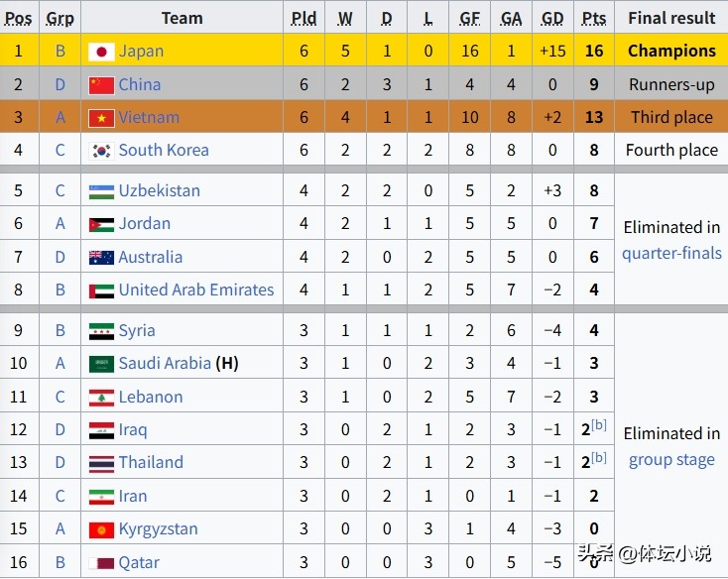Open the Kyrgyzstan team link
This screenshot has height=579, width=728.
[x=159, y=529]
